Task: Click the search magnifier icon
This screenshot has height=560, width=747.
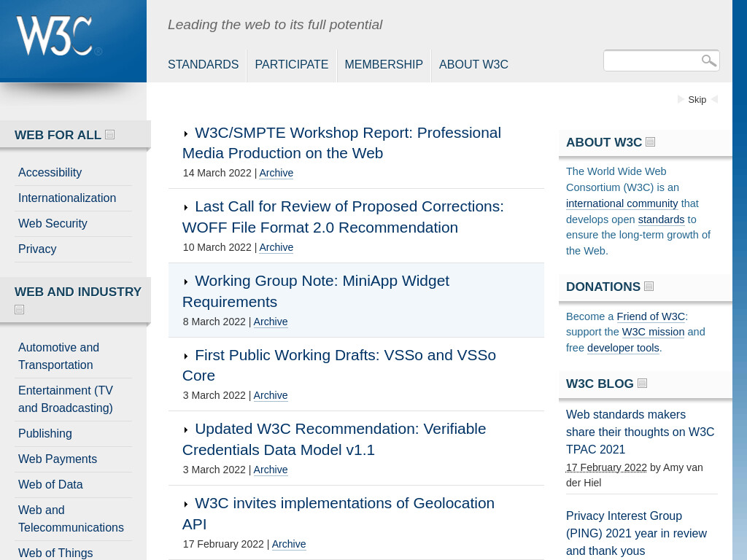Action: coord(708,61)
